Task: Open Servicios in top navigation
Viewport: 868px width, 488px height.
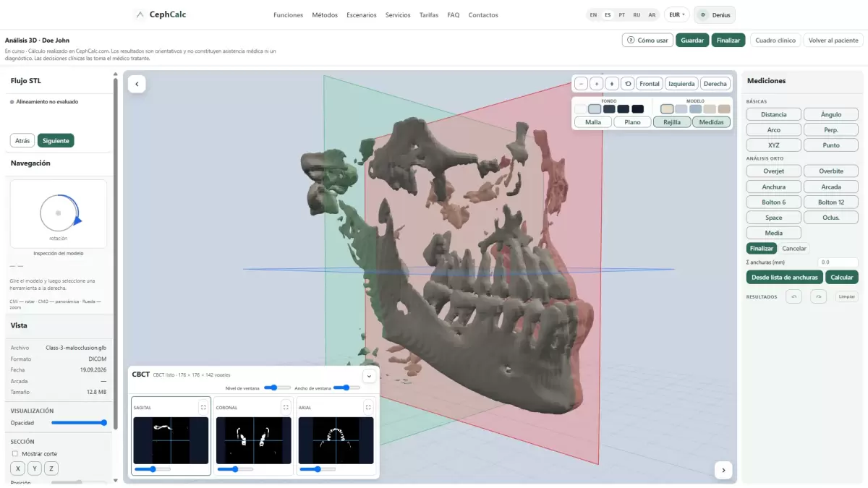Action: pyautogui.click(x=398, y=15)
